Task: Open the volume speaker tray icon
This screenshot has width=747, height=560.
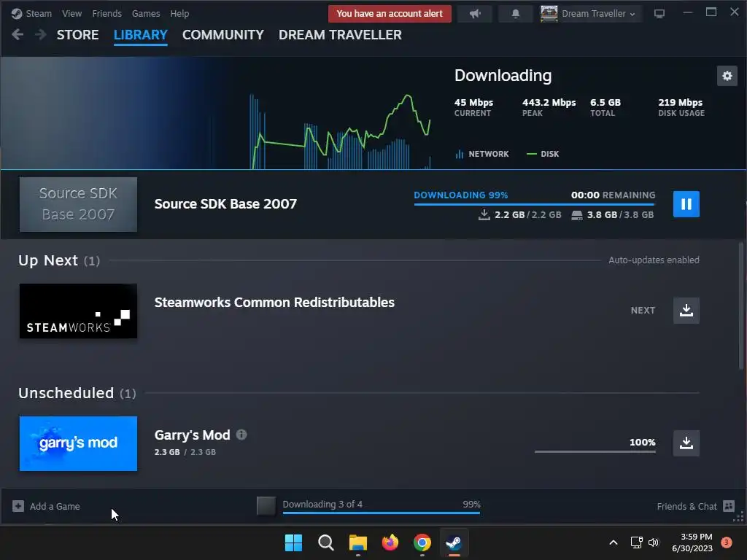Action: (x=654, y=542)
